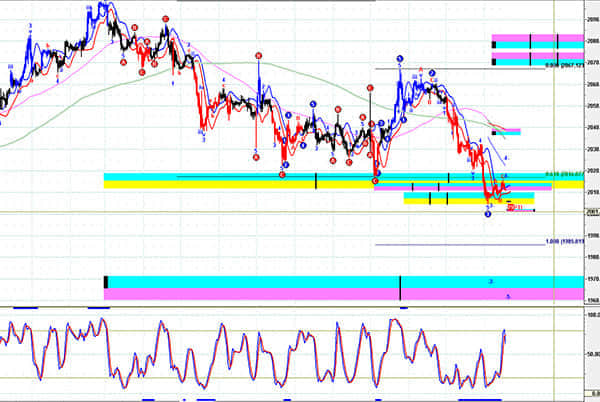Click the black handle of the small zone near 2040
This screenshot has width=600, height=402.
coord(494,131)
